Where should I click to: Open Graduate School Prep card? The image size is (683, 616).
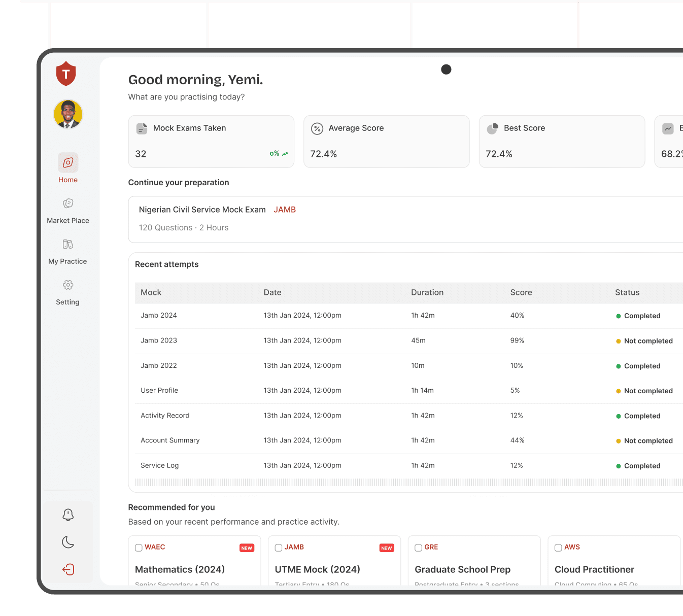coord(474,560)
